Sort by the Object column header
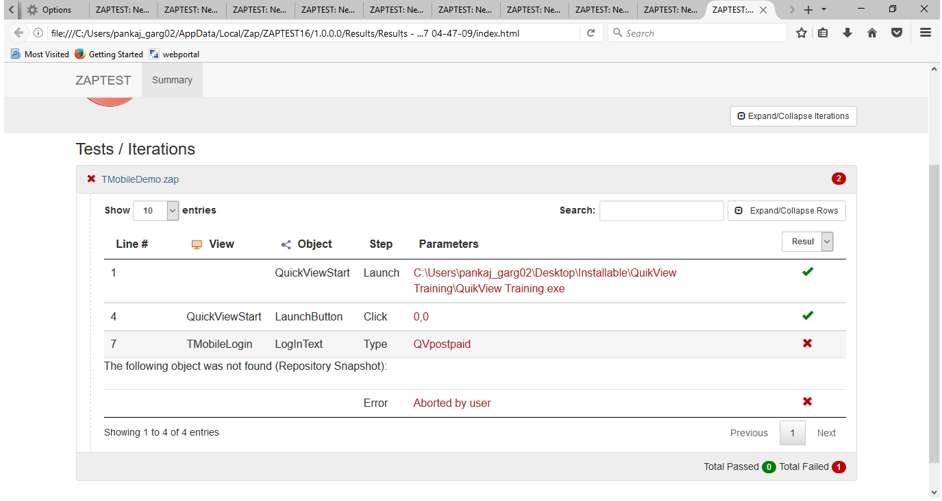 pos(306,244)
